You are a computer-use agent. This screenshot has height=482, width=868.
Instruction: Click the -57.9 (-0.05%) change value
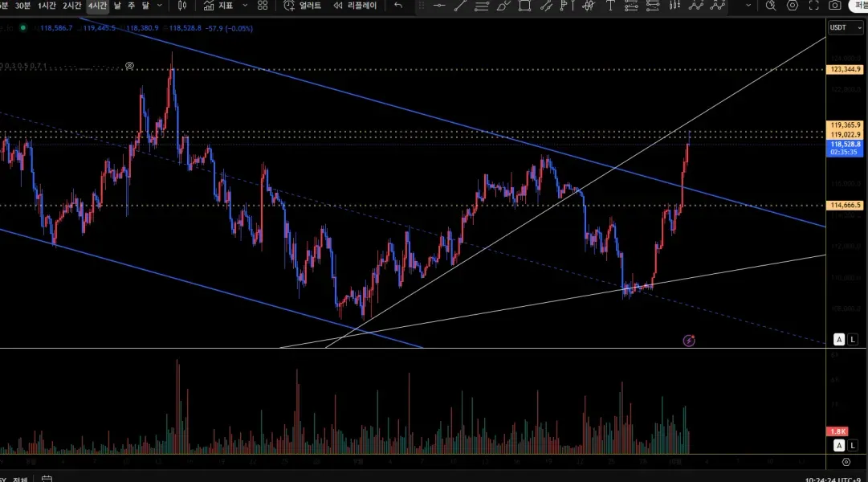pos(229,27)
